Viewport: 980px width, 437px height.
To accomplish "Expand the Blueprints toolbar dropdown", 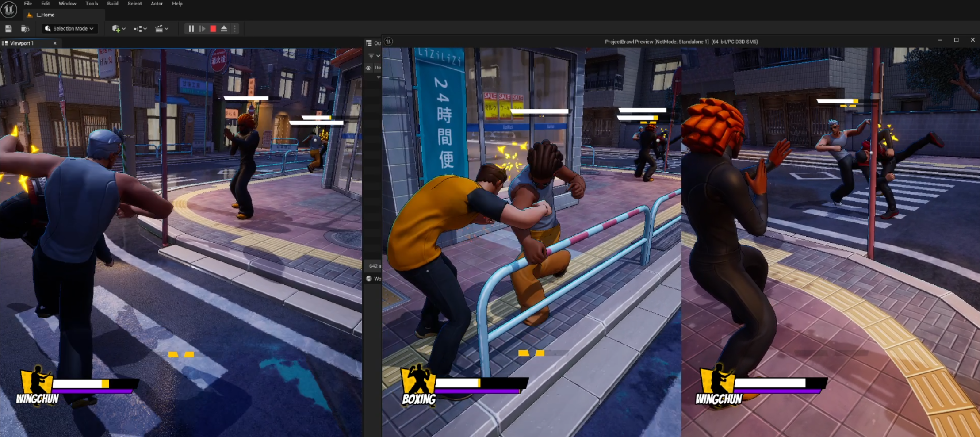I will click(x=140, y=29).
